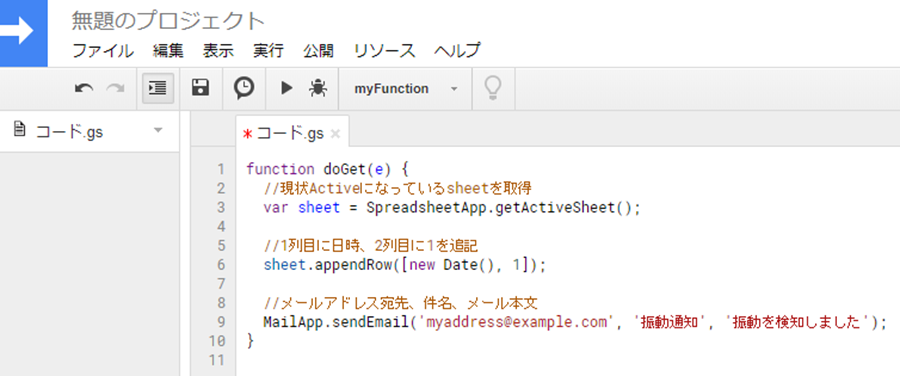Rename project by clicking 無題のプロジェクト title
The height and width of the screenshot is (376, 900).
point(168,22)
